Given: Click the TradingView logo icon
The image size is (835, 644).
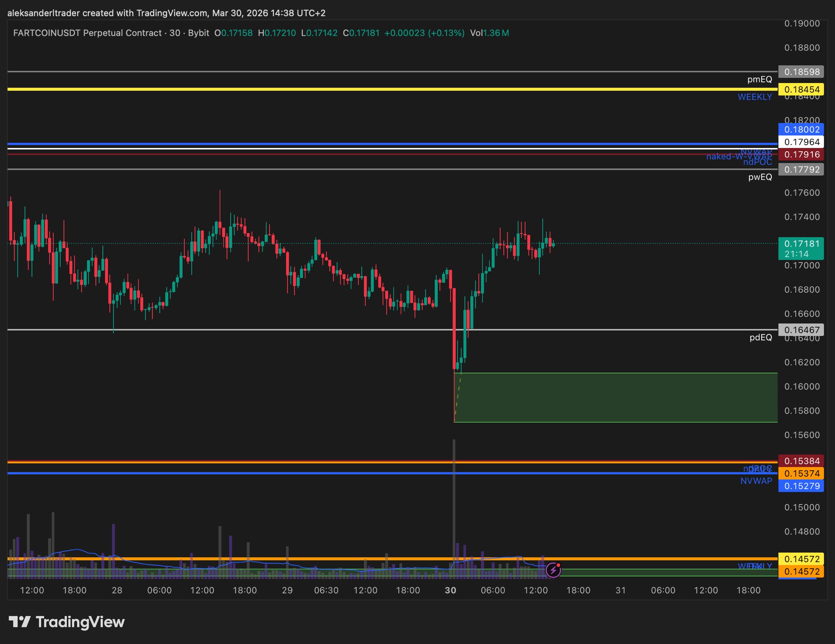Looking at the screenshot, I should pos(20,622).
